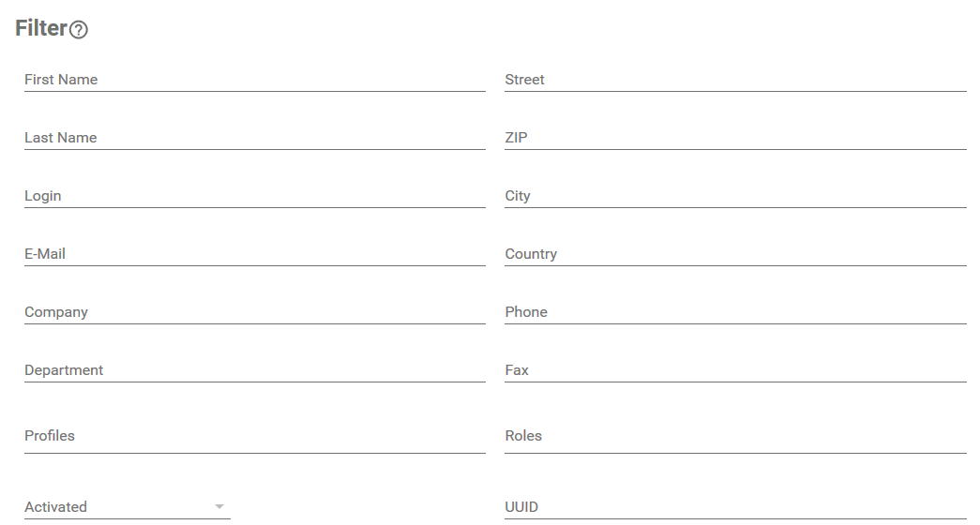
Task: Click into the Login filter field
Action: 254,196
